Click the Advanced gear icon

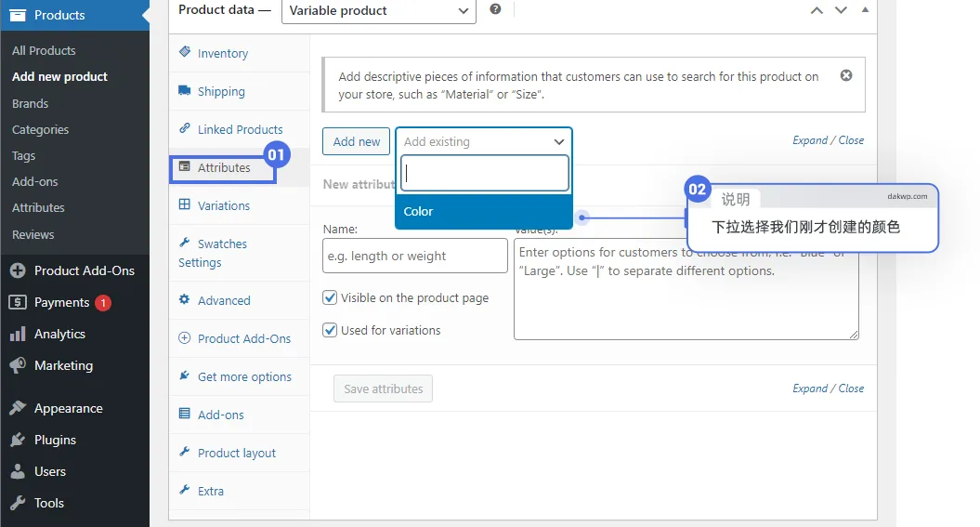pyautogui.click(x=184, y=299)
